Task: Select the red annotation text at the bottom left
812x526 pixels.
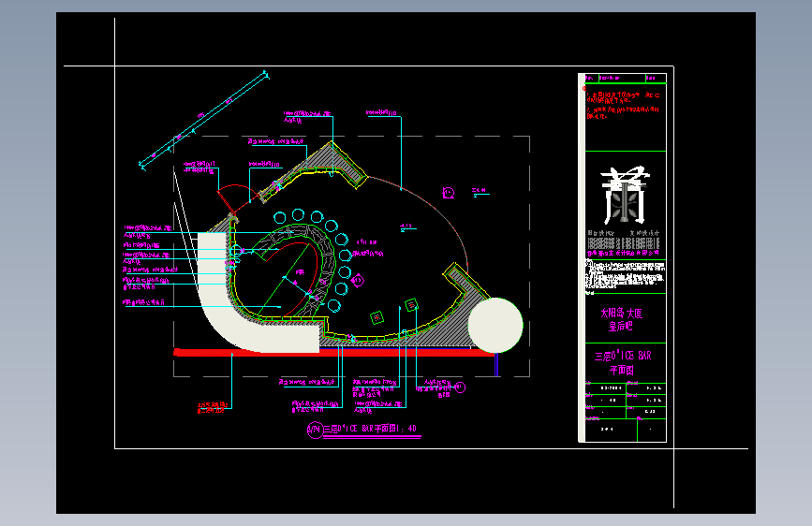Action: tap(213, 407)
